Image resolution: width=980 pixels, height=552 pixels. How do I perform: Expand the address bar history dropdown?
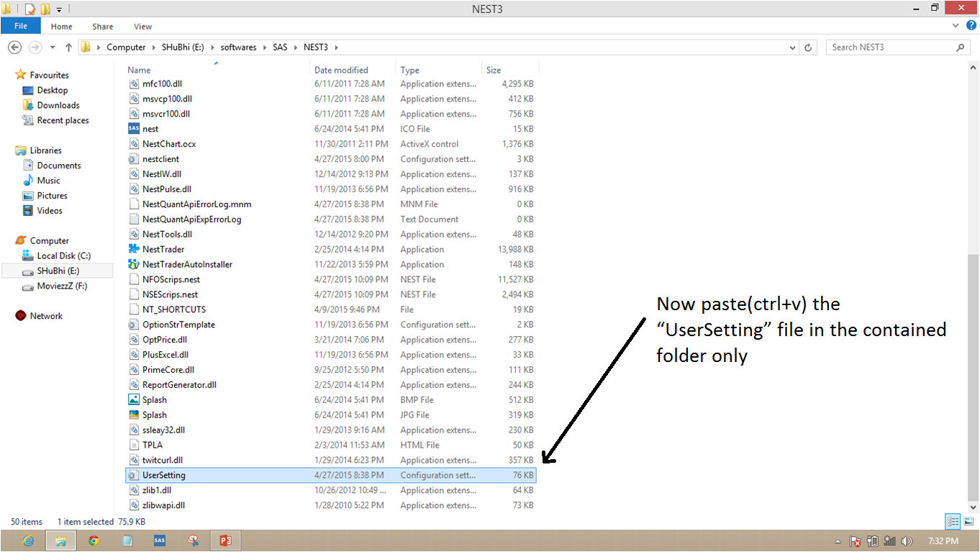tap(793, 47)
